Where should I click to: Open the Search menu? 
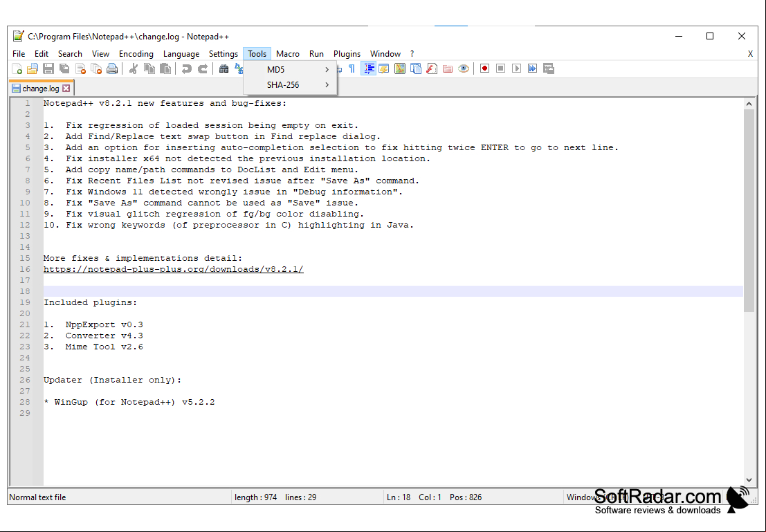(70, 54)
